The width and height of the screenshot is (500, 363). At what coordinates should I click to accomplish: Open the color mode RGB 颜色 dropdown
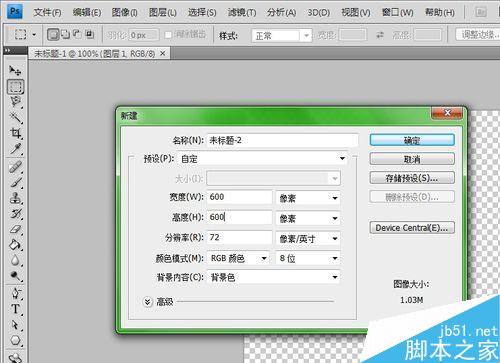[x=238, y=258]
